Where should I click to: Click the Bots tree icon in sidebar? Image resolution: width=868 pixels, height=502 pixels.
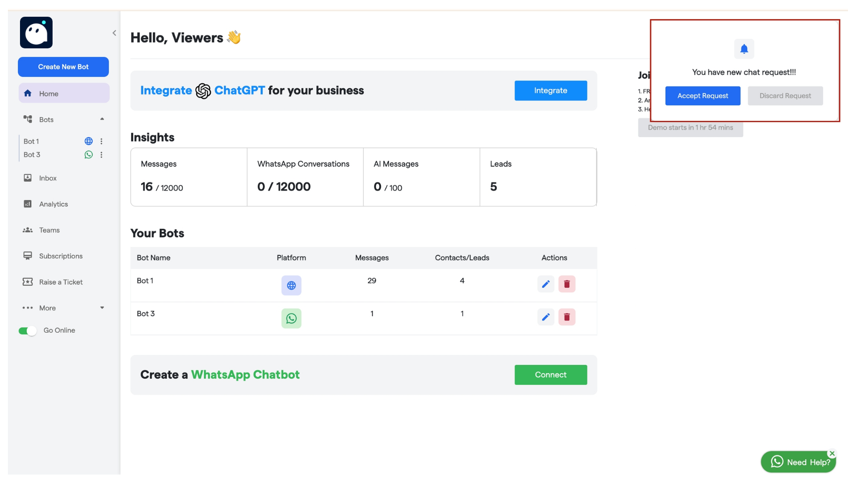(28, 119)
